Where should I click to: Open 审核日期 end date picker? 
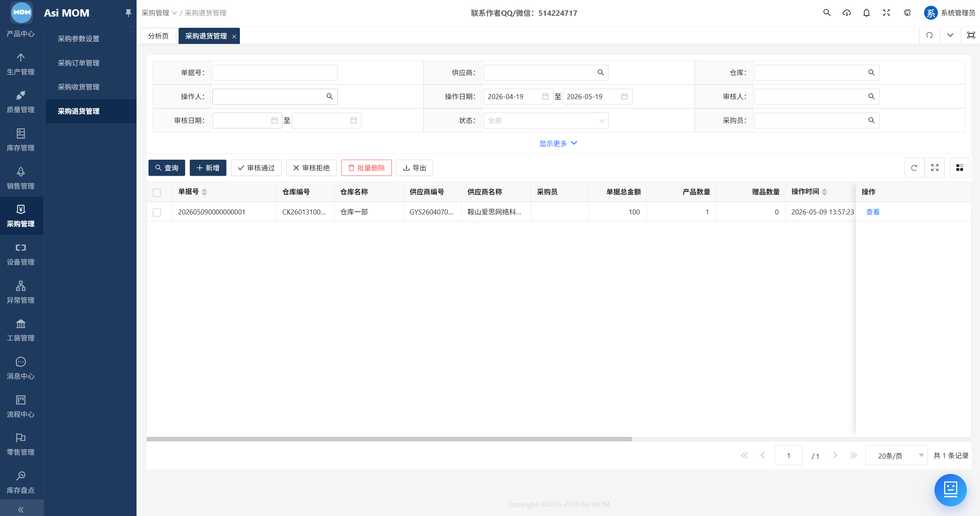(x=326, y=121)
